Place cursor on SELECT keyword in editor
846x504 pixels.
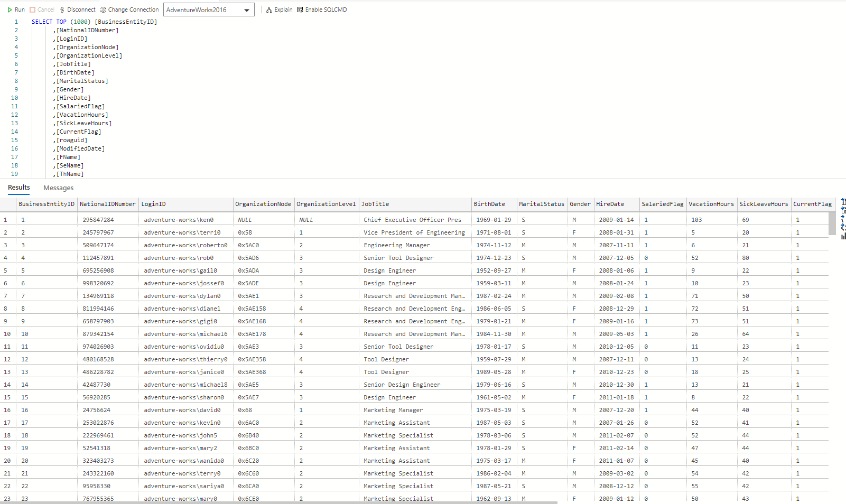42,22
